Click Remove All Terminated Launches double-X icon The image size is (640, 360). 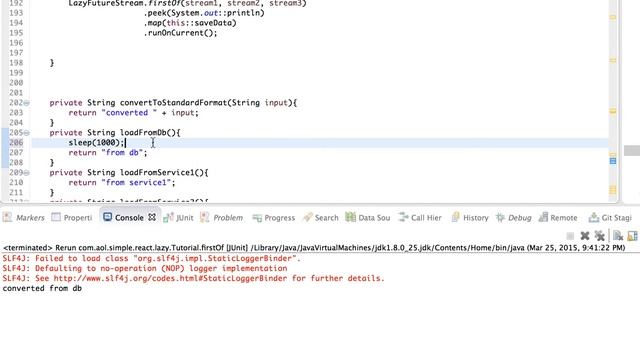tap(599, 236)
